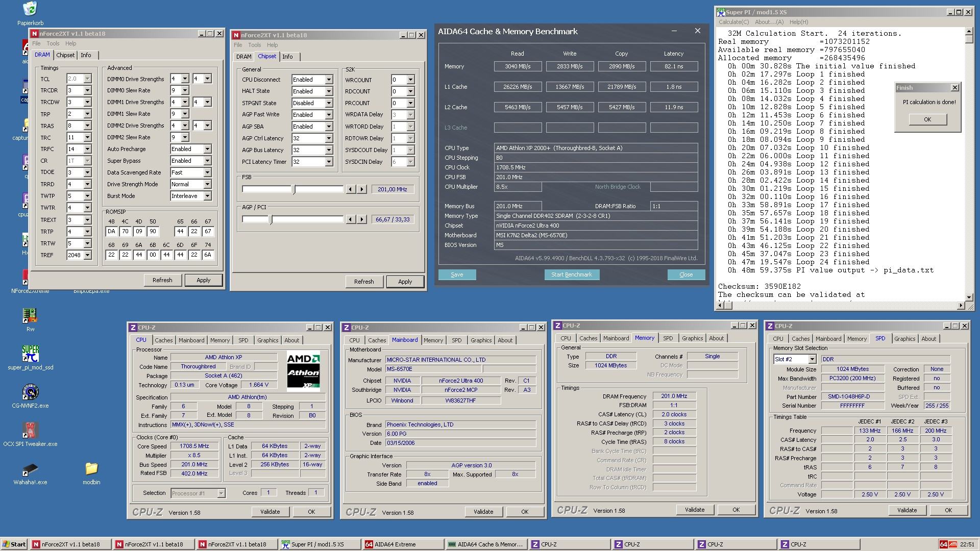Open the TRAS timing dropdown

pos(87,126)
